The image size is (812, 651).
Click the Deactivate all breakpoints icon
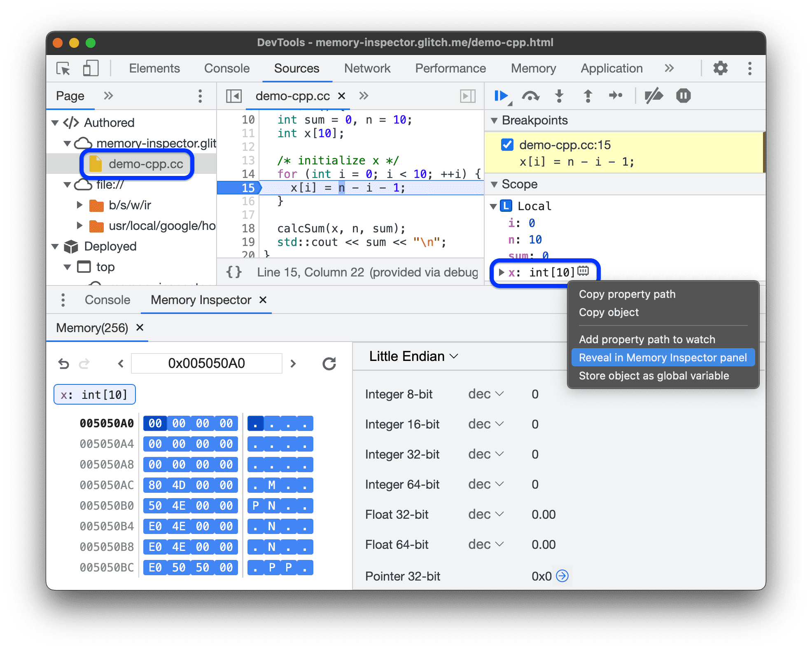click(x=653, y=98)
